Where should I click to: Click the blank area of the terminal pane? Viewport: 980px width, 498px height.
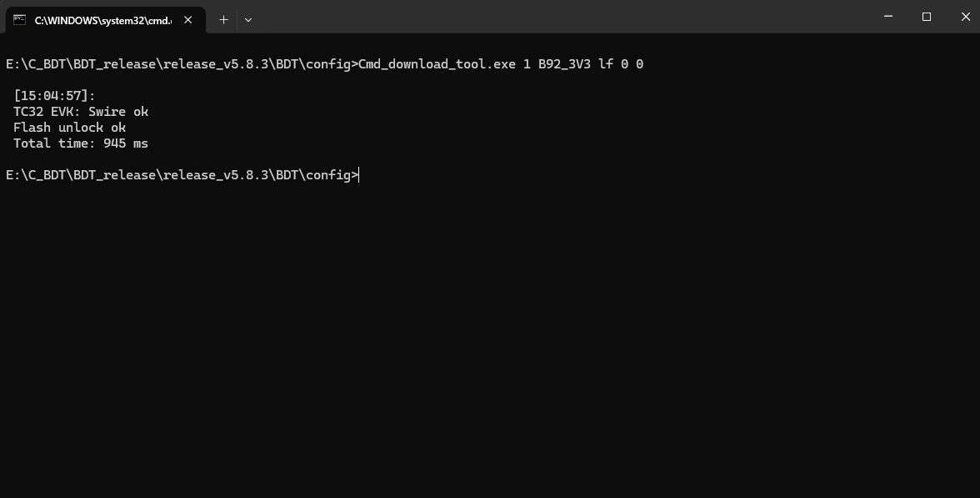coord(490,338)
